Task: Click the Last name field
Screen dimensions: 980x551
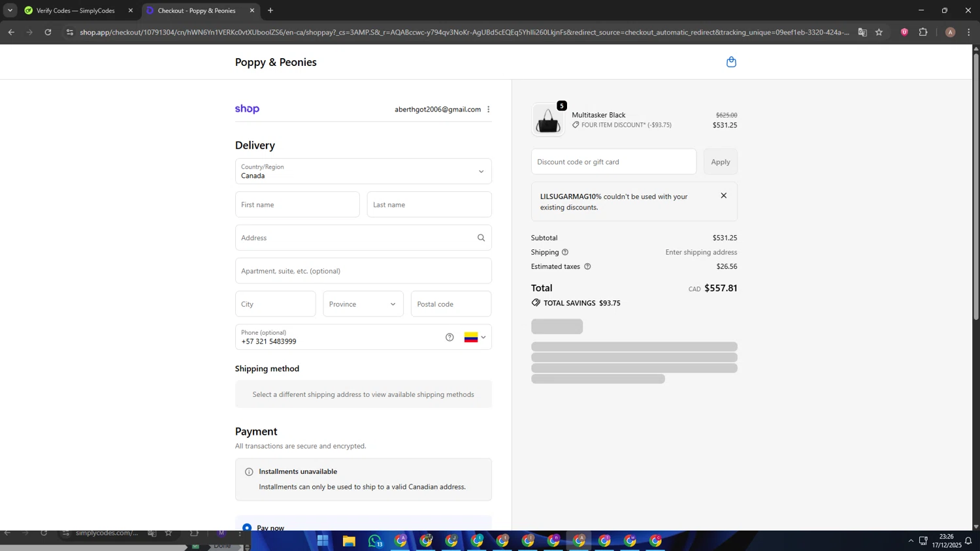Action: (429, 204)
